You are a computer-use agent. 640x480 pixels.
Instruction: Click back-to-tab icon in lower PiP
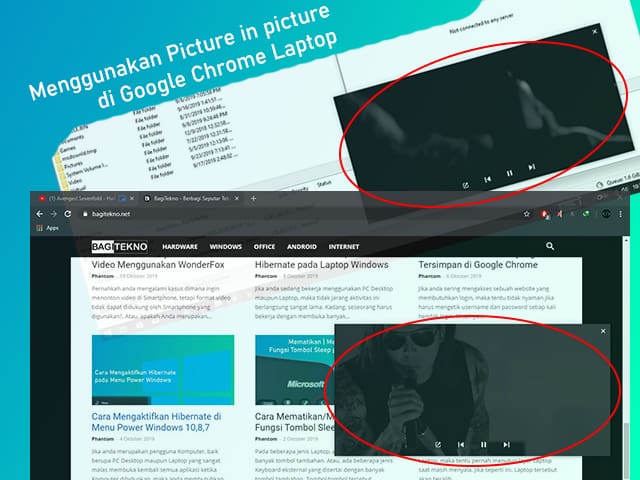(438, 444)
